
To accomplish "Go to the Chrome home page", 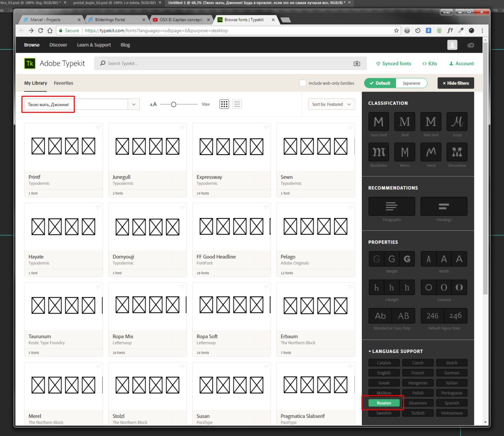I will pyautogui.click(x=50, y=30).
